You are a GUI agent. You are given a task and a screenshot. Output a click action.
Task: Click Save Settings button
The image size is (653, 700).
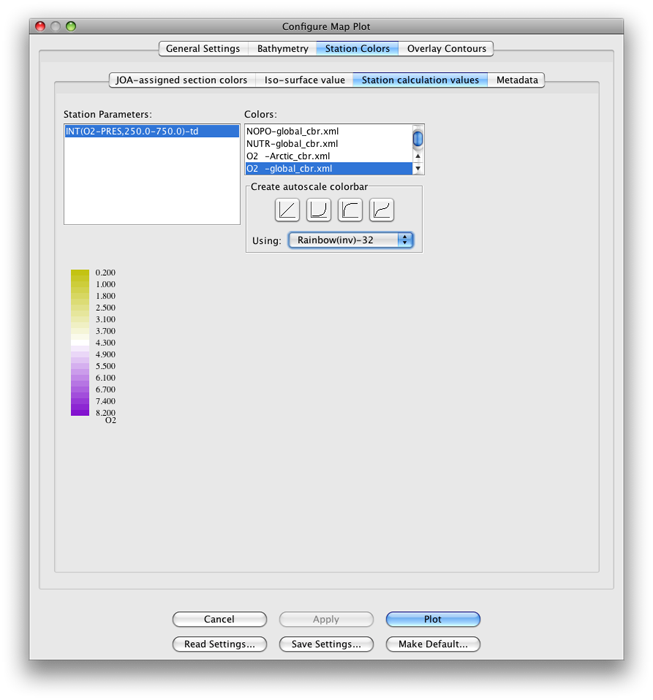(326, 644)
